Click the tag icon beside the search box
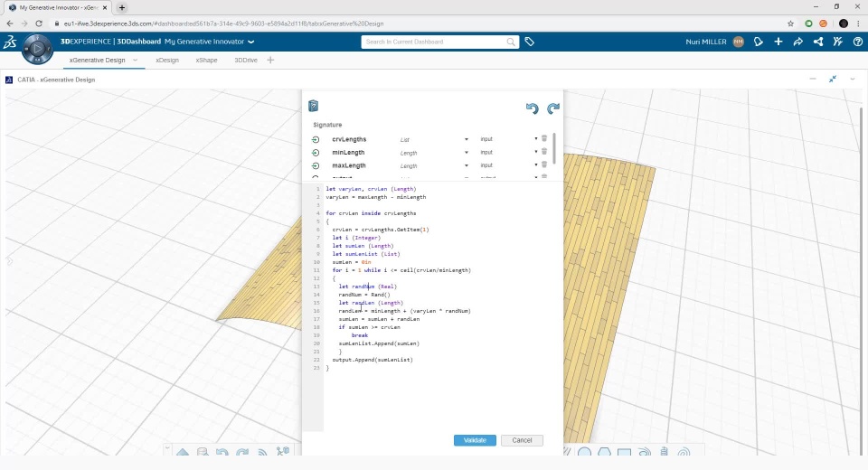Screen dimensions: 868x470 click(529, 42)
